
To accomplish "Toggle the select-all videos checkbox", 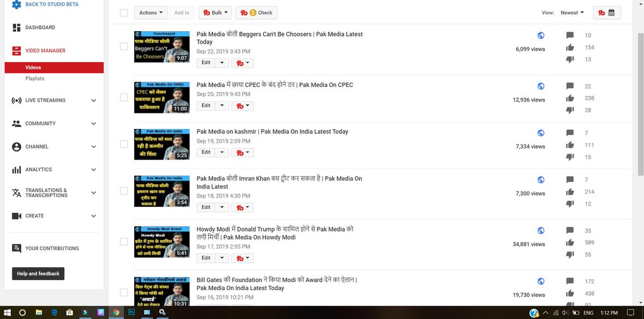I will click(124, 13).
